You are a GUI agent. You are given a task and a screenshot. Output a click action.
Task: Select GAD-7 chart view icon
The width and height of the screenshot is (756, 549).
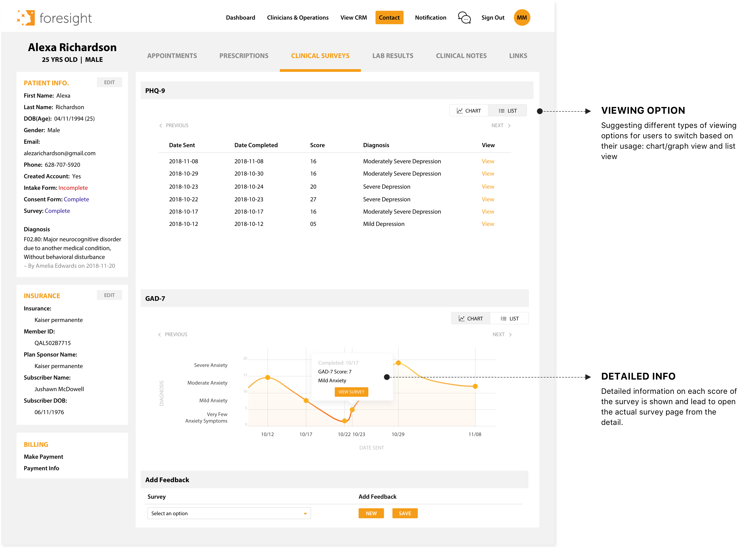[462, 318]
